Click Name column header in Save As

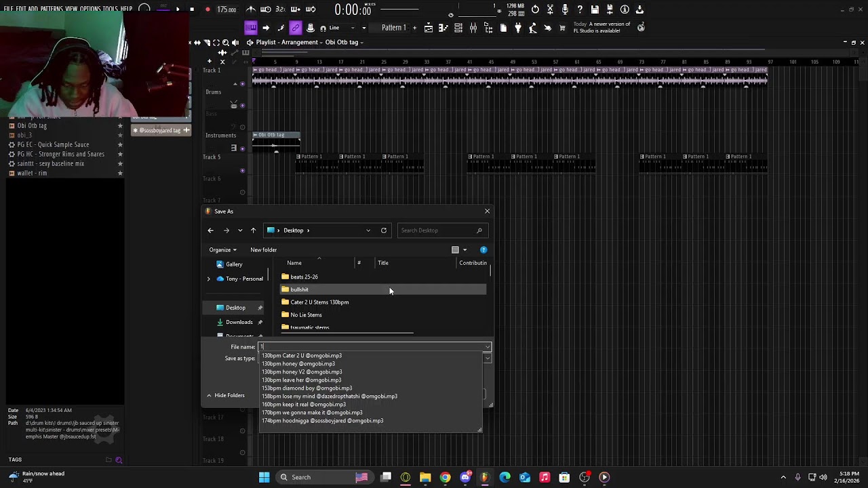294,263
